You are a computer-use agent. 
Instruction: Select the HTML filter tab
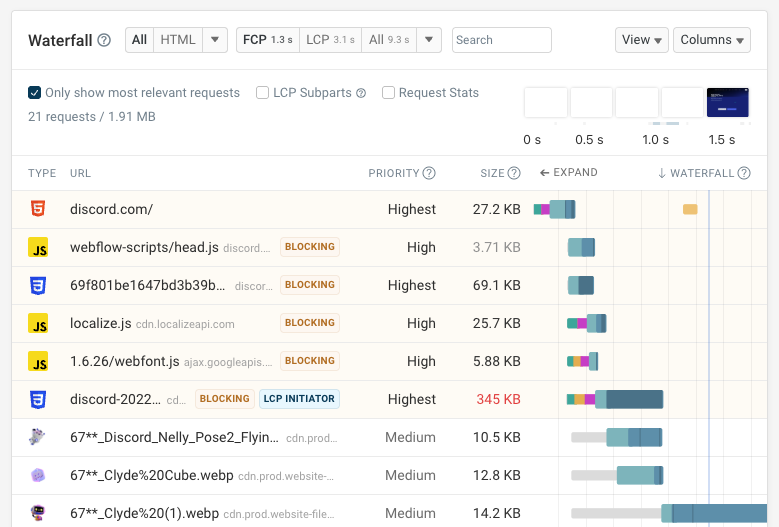(178, 40)
